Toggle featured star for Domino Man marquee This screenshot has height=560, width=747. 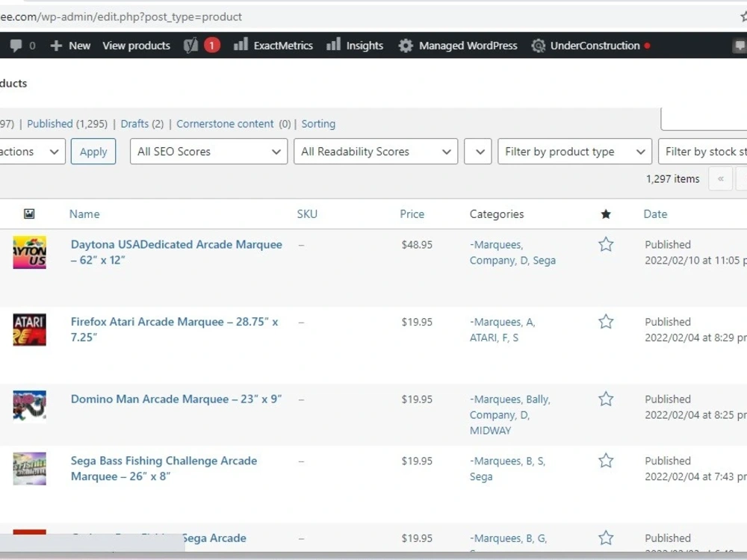606,399
